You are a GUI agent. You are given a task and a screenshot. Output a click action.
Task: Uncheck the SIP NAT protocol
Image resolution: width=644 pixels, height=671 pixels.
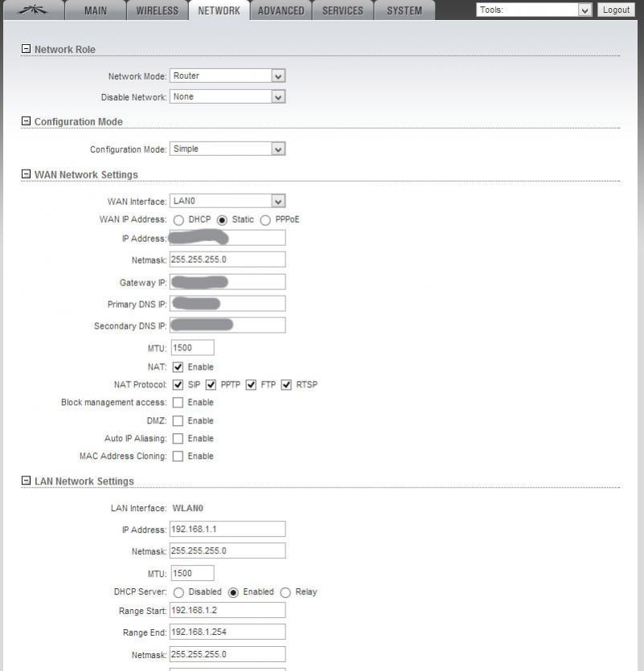pos(178,385)
